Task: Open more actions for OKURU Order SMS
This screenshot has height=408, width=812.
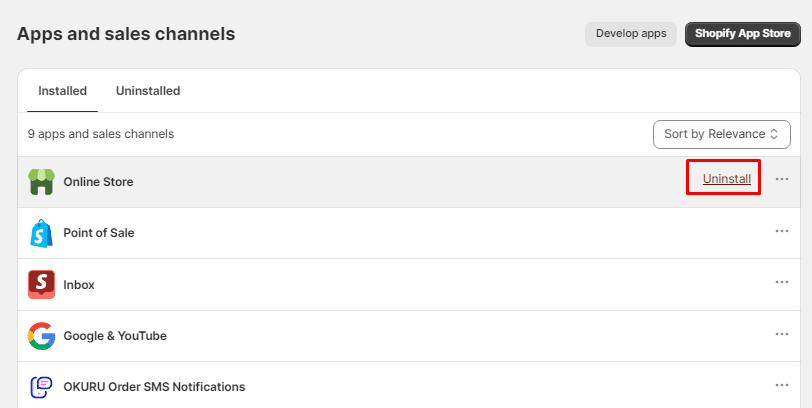Action: coord(782,385)
